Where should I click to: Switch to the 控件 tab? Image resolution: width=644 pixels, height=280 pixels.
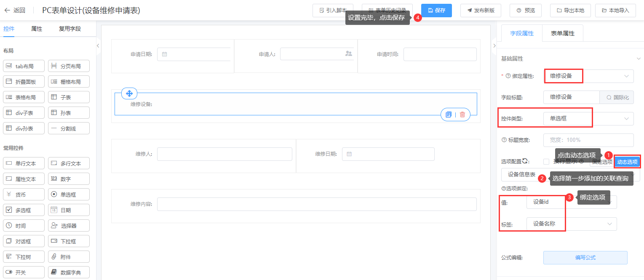tap(9, 29)
